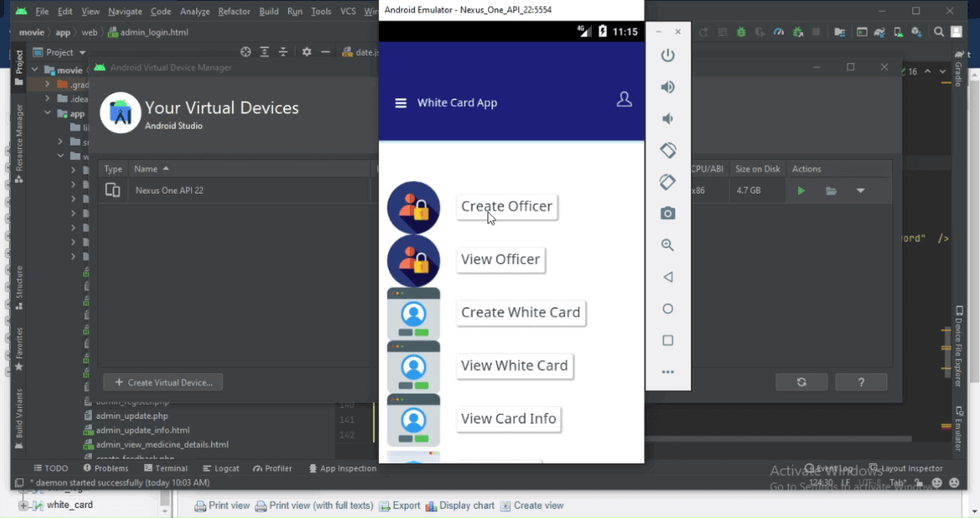The width and height of the screenshot is (980, 518).
Task: Open the Profiler from the top toolbar
Action: (x=778, y=31)
